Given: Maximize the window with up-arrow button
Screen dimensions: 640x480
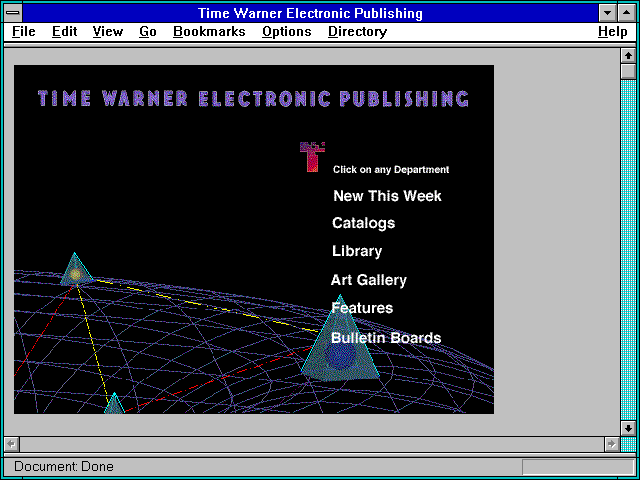Looking at the screenshot, I should point(627,13).
